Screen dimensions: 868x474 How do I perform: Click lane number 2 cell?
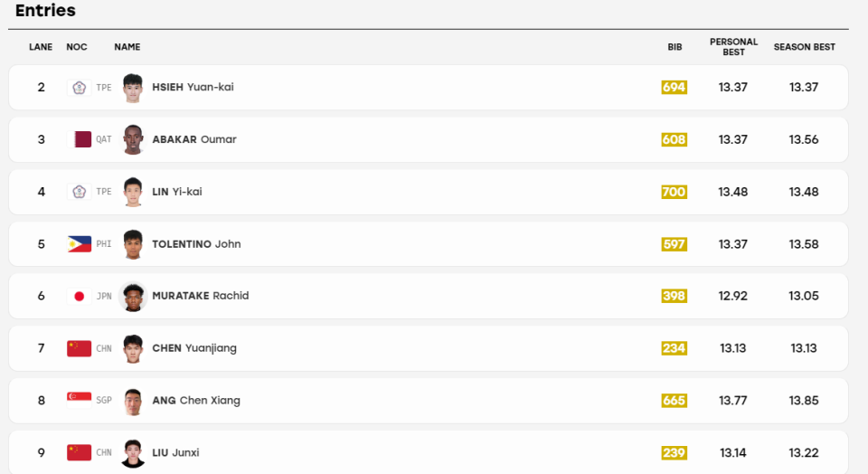click(x=41, y=88)
